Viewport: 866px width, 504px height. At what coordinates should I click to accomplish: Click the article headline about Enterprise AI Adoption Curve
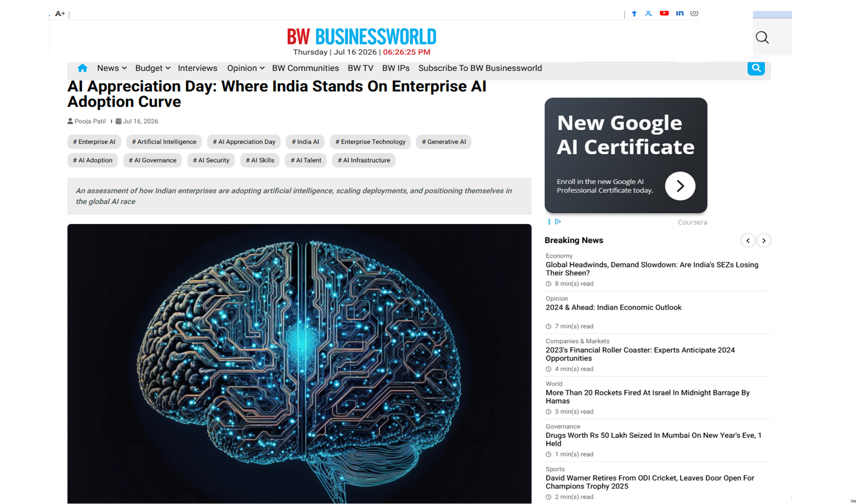(277, 94)
